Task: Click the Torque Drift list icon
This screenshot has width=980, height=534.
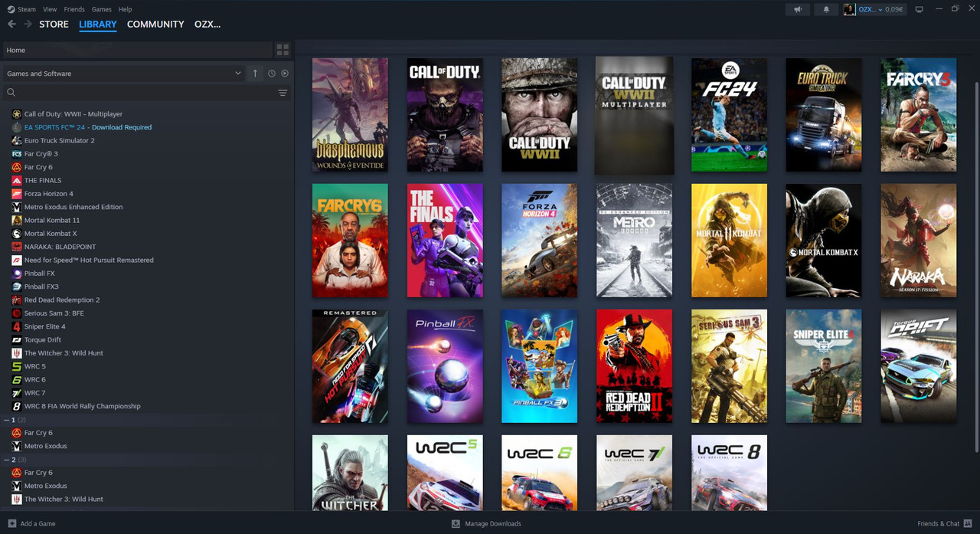Action: coord(17,340)
